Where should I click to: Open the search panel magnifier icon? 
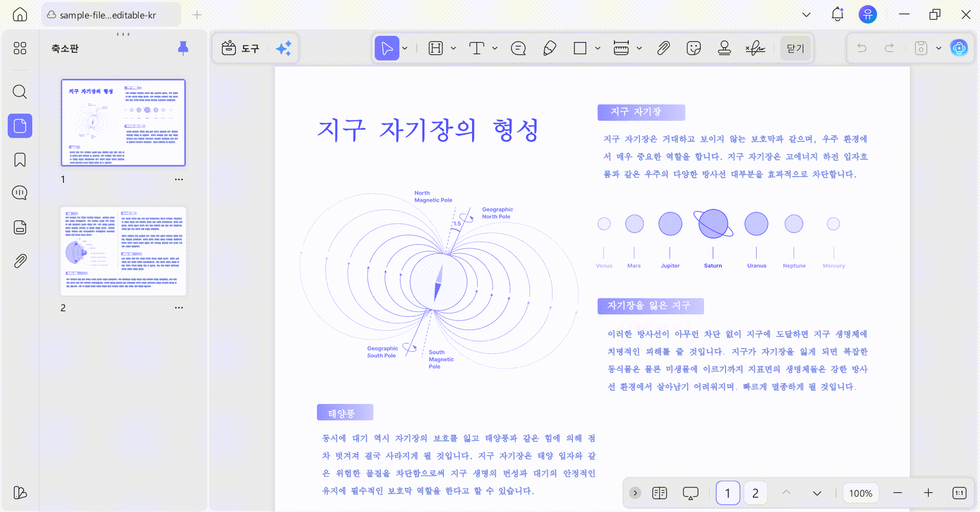(20, 92)
